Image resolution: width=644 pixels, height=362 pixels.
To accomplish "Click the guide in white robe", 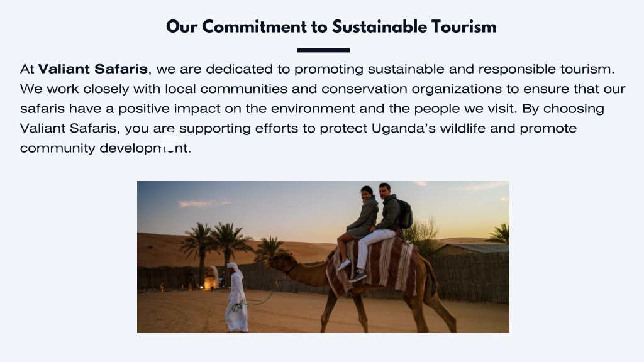I will pyautogui.click(x=236, y=298).
